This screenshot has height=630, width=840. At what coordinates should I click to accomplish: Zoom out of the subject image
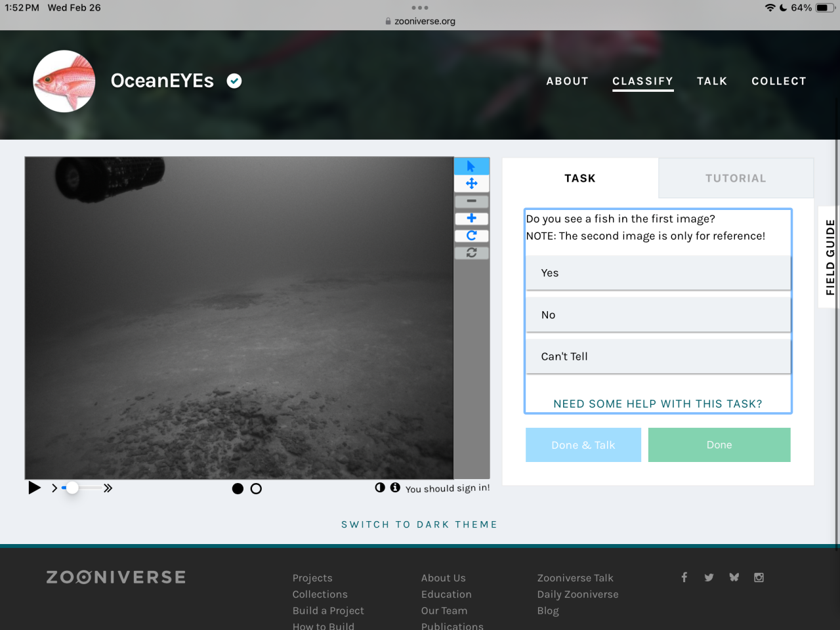(x=471, y=201)
